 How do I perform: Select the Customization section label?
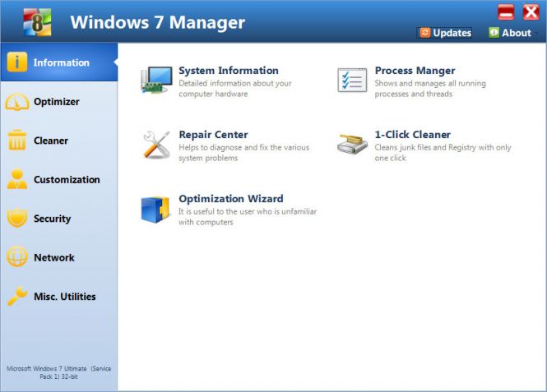point(67,180)
